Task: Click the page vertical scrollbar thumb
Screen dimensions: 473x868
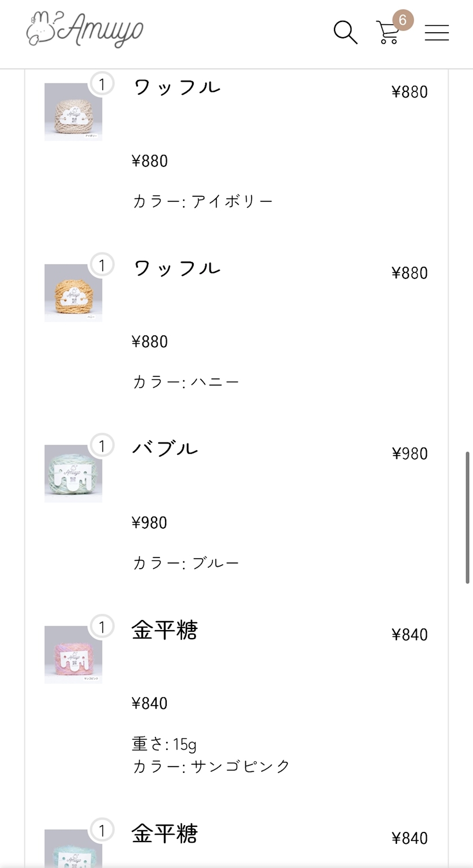Action: click(467, 517)
